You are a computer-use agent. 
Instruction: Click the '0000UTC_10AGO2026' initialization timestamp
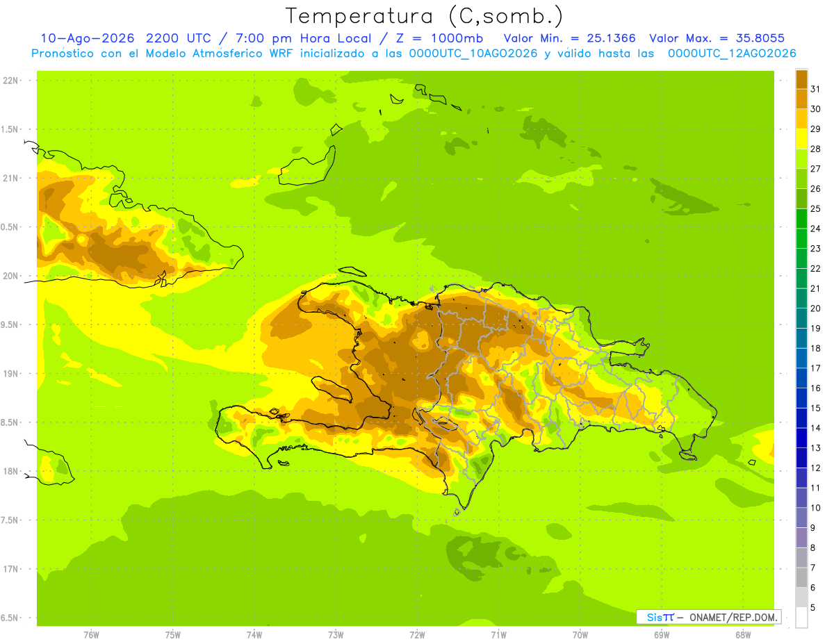coord(473,53)
